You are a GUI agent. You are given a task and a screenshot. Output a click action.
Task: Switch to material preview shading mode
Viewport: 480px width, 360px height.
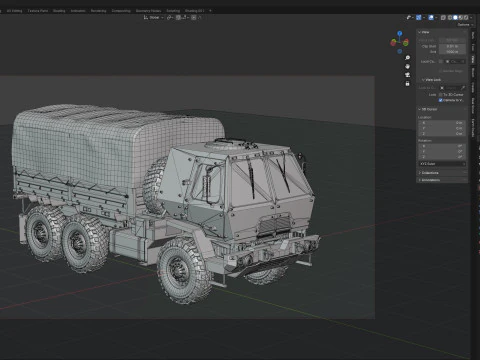point(461,18)
